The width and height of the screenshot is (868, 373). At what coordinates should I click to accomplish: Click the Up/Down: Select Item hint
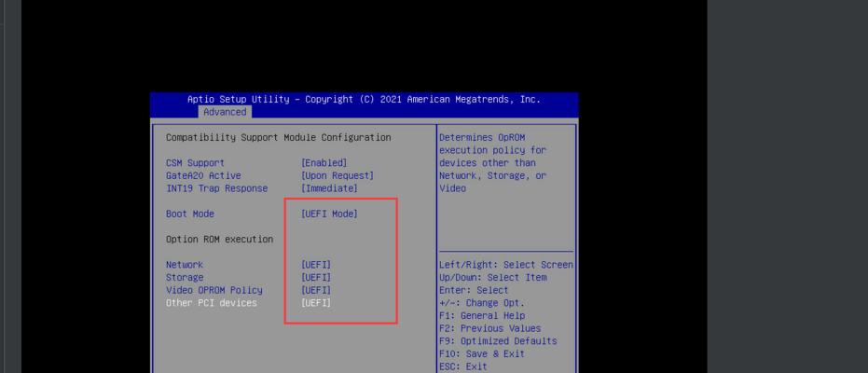pyautogui.click(x=492, y=277)
